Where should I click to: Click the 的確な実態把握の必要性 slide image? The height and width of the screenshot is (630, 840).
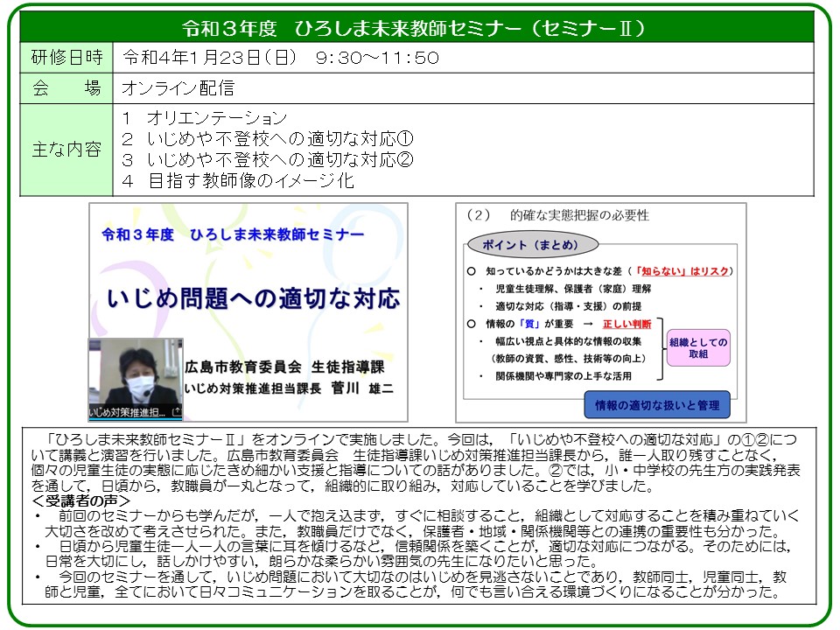(601, 312)
